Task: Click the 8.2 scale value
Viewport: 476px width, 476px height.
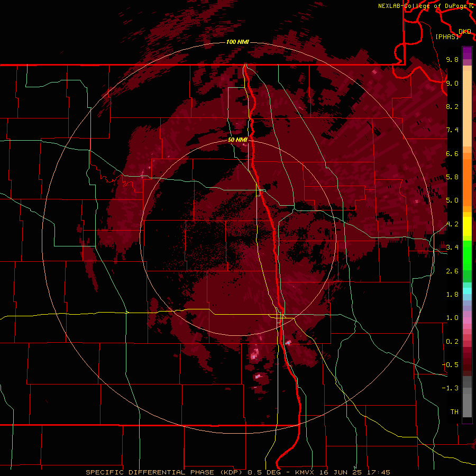Action: click(452, 106)
